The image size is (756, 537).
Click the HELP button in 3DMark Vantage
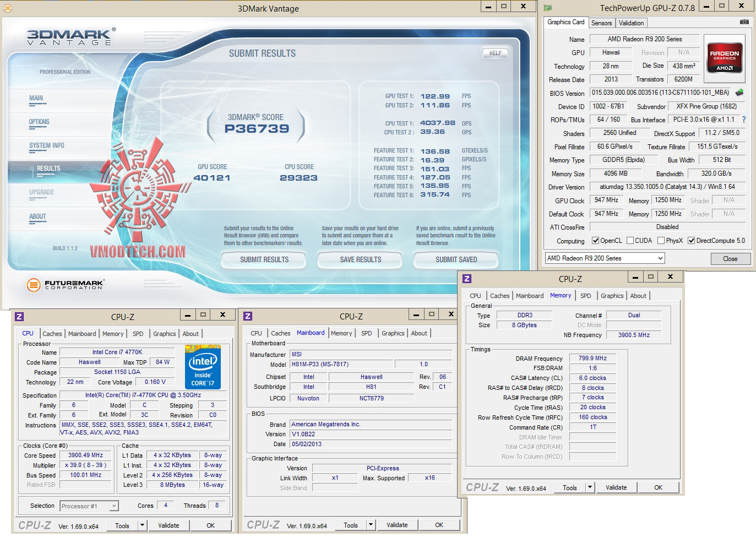tap(495, 53)
